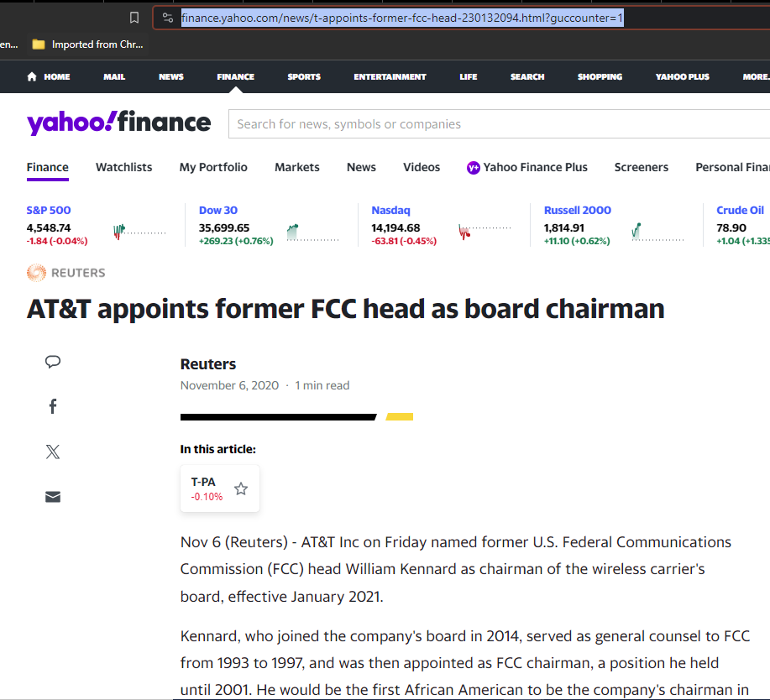Click the Dow 30 mini chart

pyautogui.click(x=313, y=232)
